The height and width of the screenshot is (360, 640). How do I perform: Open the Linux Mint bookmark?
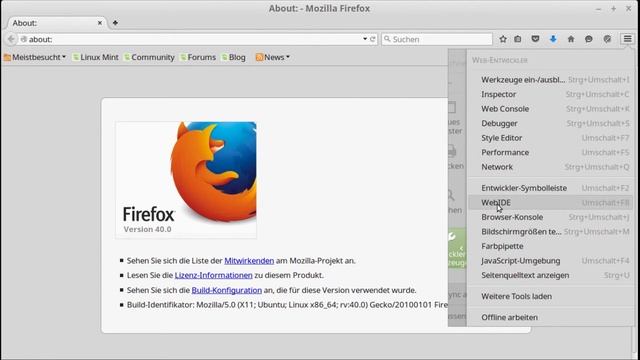point(96,57)
